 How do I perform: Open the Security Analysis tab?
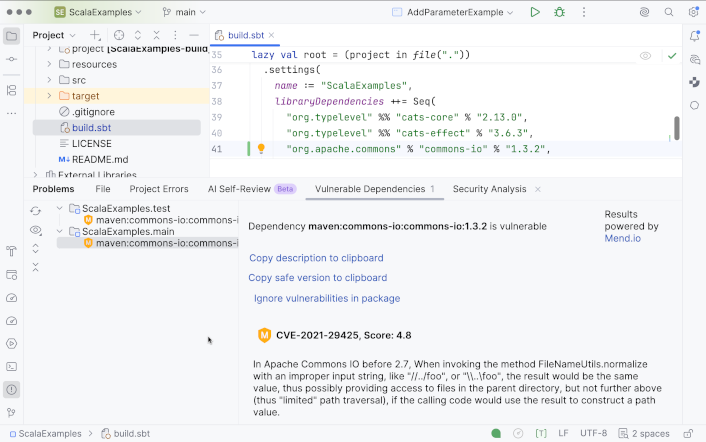[x=489, y=189]
